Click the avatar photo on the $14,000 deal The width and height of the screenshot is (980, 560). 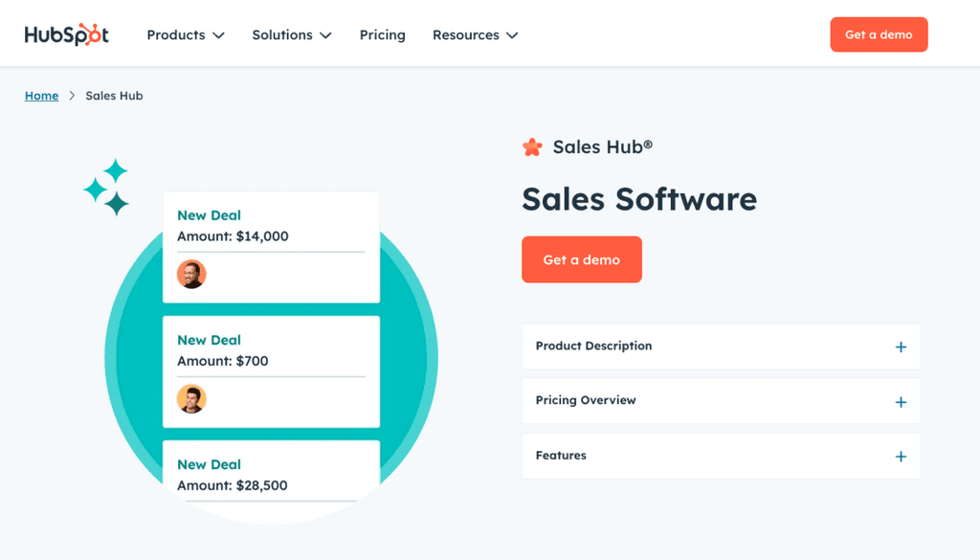coord(191,274)
